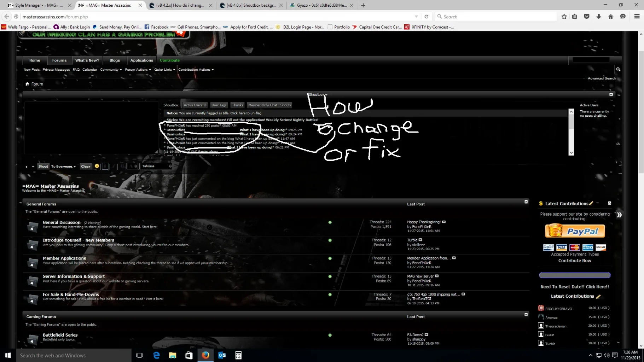Switch to Member Only Chat - Shouts tab
644x362 pixels.
pos(269,105)
